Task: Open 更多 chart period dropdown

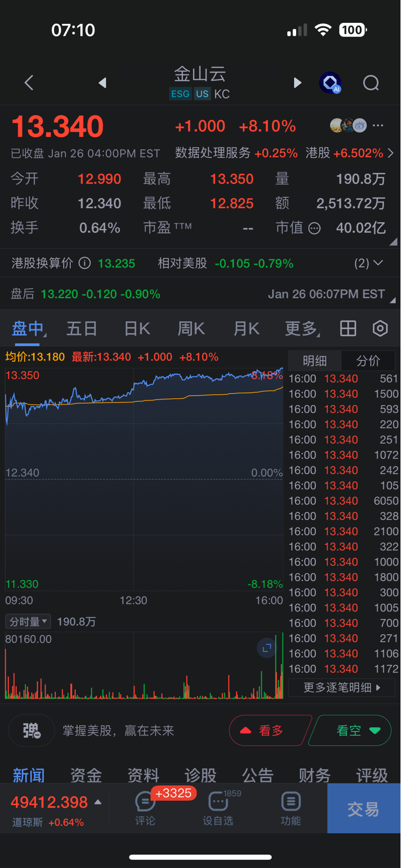Action: click(302, 328)
